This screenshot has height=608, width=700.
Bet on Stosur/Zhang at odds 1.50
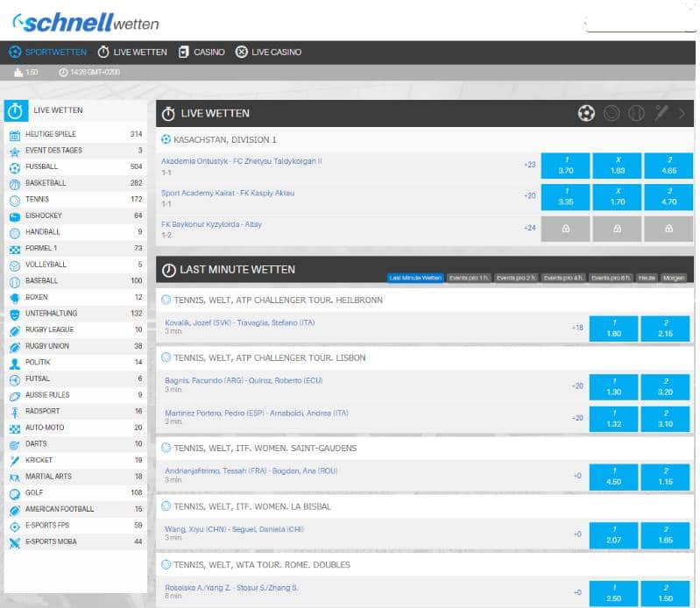[665, 594]
